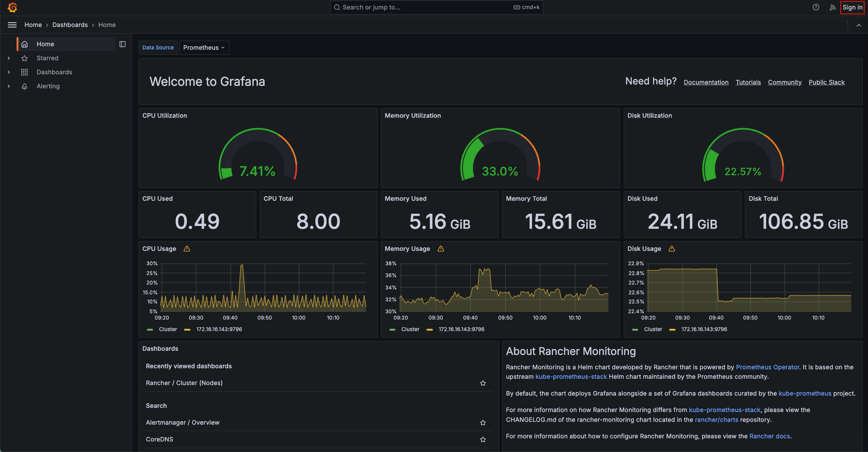Star the CoreDNS dashboard
The width and height of the screenshot is (868, 452).
483,440
